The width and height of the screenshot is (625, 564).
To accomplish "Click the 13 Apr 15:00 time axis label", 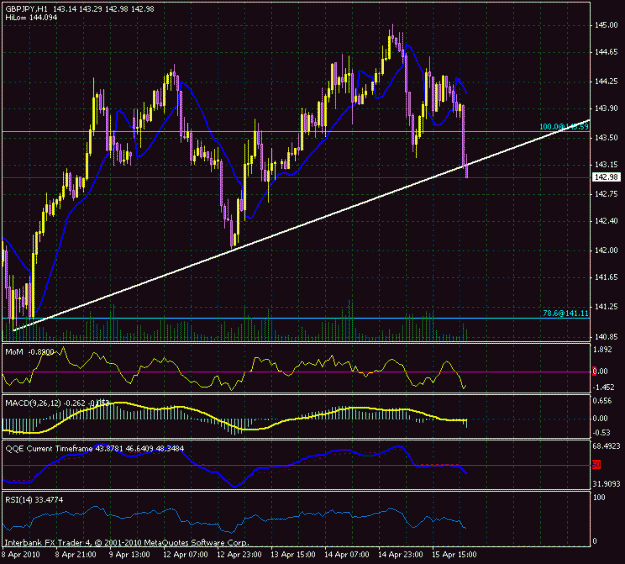I will (x=293, y=554).
